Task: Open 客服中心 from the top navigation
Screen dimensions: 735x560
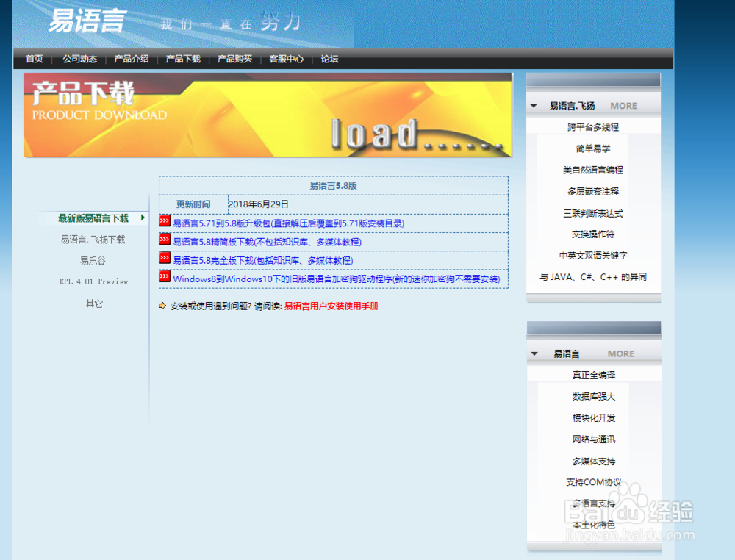Action: pyautogui.click(x=287, y=60)
